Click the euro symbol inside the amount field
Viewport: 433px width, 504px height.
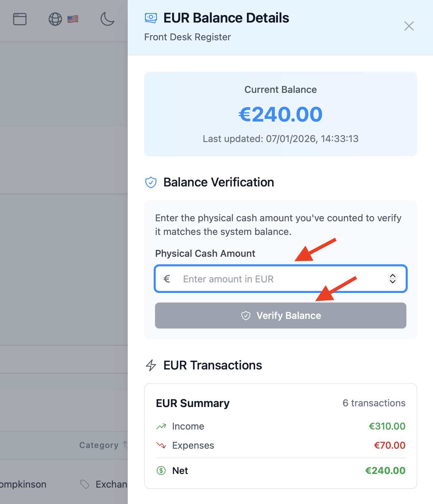click(167, 279)
